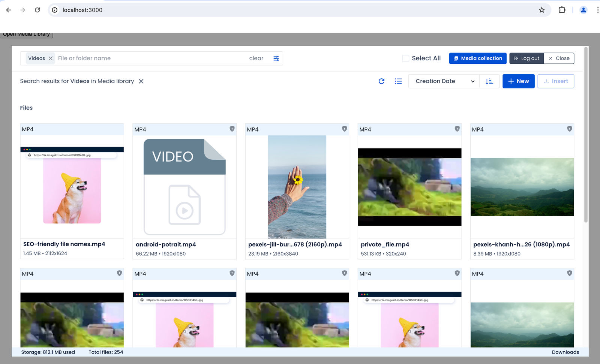Click shield icon on private_file.mp4 card
600x364 pixels.
pos(457,129)
